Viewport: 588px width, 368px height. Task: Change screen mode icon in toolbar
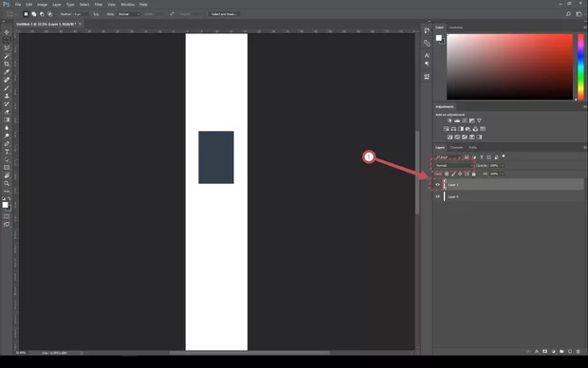coord(7,225)
